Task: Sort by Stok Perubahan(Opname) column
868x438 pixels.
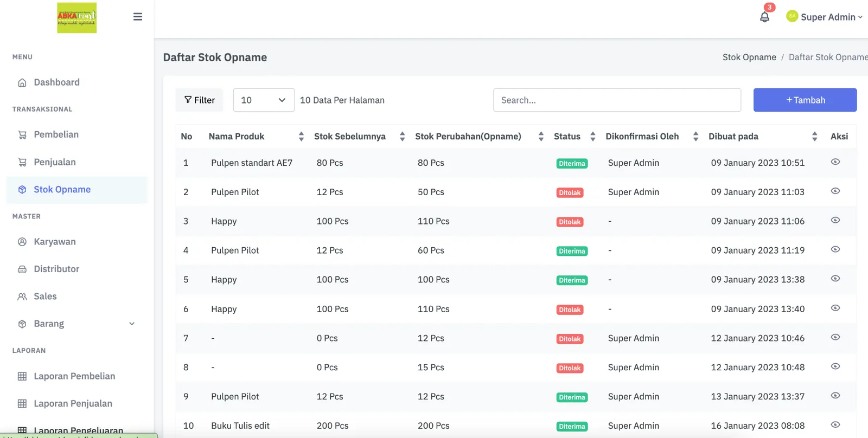Action: click(541, 137)
